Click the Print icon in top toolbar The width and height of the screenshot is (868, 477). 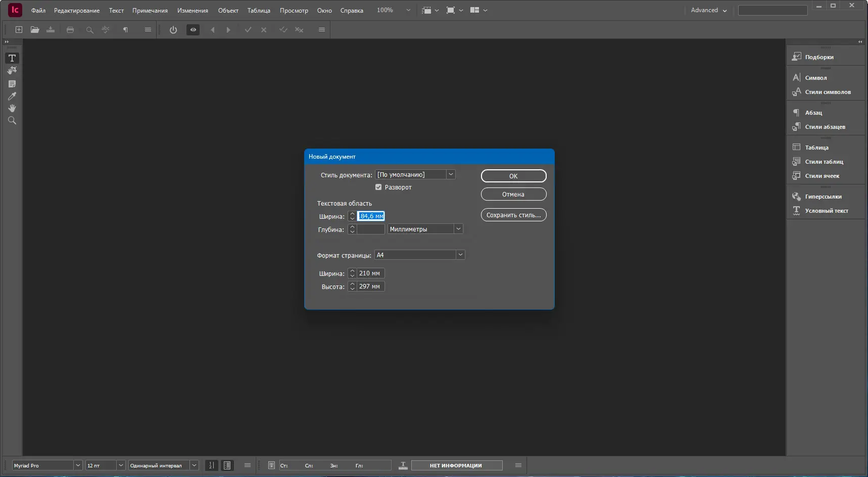(x=70, y=30)
